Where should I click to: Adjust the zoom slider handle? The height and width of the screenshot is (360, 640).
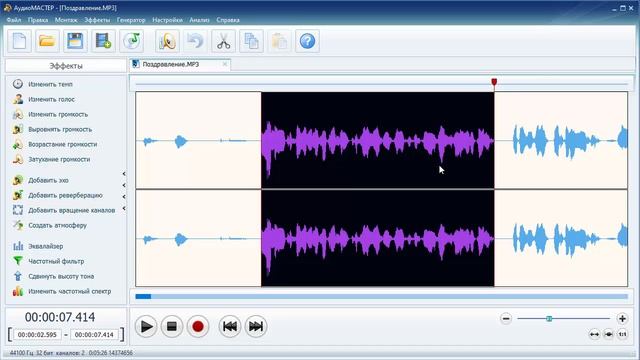549,319
